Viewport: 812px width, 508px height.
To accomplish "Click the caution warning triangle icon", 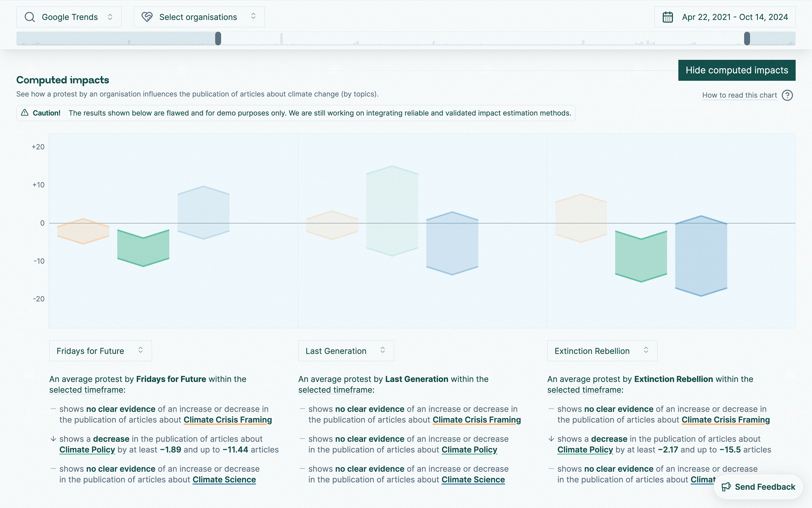I will pos(25,113).
